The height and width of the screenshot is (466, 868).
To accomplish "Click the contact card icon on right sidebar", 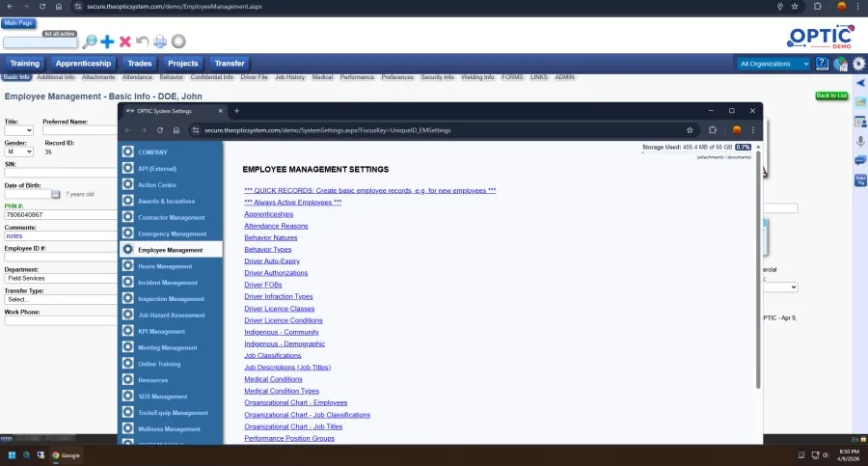I will point(860,122).
